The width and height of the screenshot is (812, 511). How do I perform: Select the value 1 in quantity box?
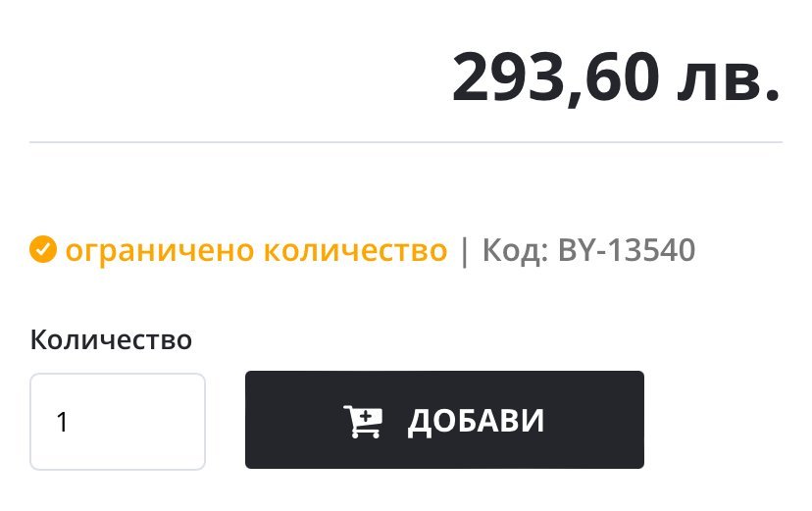coord(63,422)
